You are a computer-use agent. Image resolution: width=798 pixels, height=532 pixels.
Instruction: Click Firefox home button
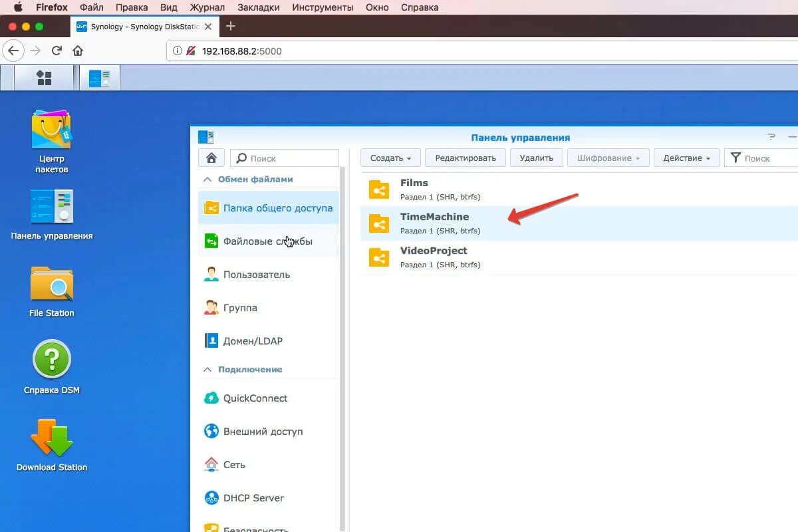point(78,51)
